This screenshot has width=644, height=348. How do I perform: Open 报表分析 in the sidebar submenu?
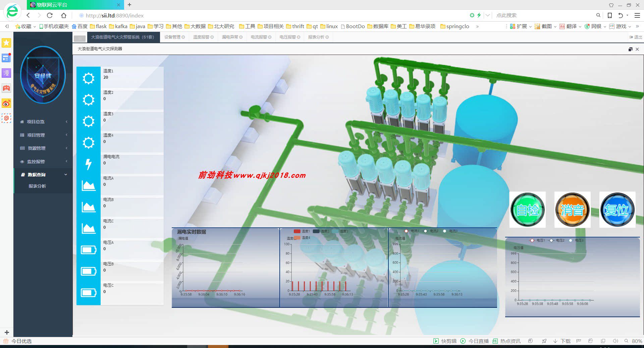[37, 186]
